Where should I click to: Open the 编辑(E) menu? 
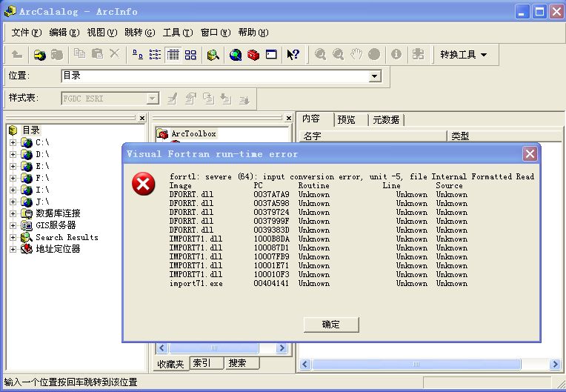click(64, 33)
